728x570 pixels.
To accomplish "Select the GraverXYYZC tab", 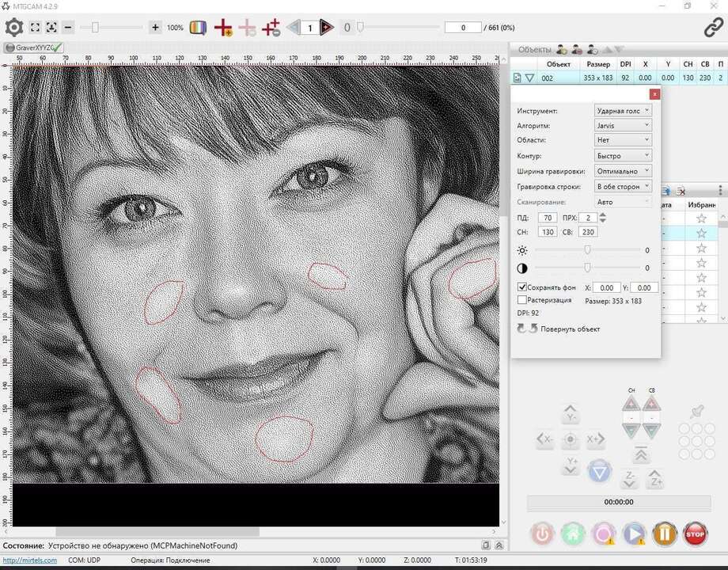I will tap(33, 47).
